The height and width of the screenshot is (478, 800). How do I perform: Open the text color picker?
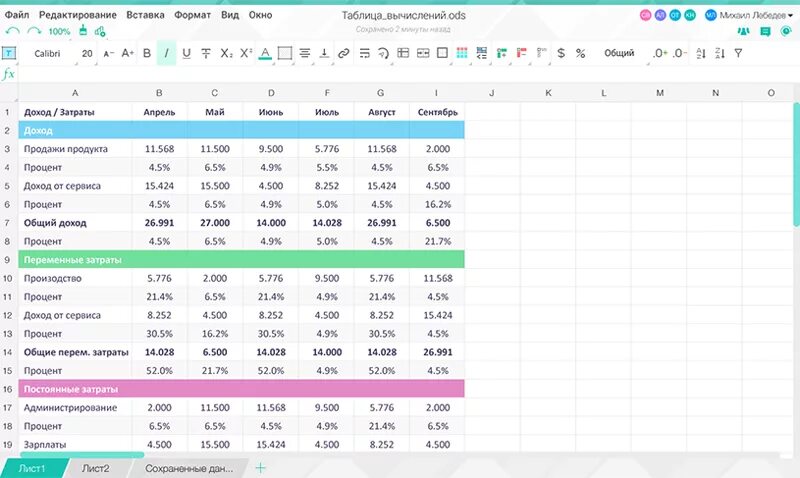[x=265, y=54]
